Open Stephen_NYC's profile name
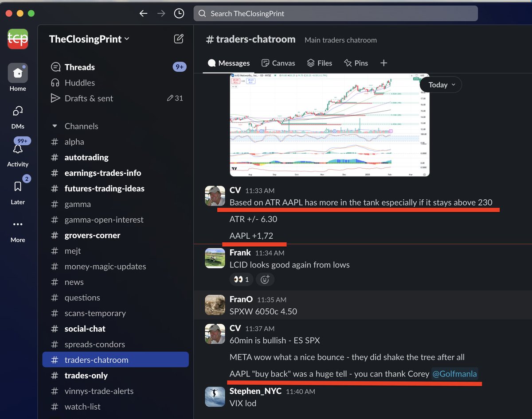532x419 pixels. coord(255,391)
